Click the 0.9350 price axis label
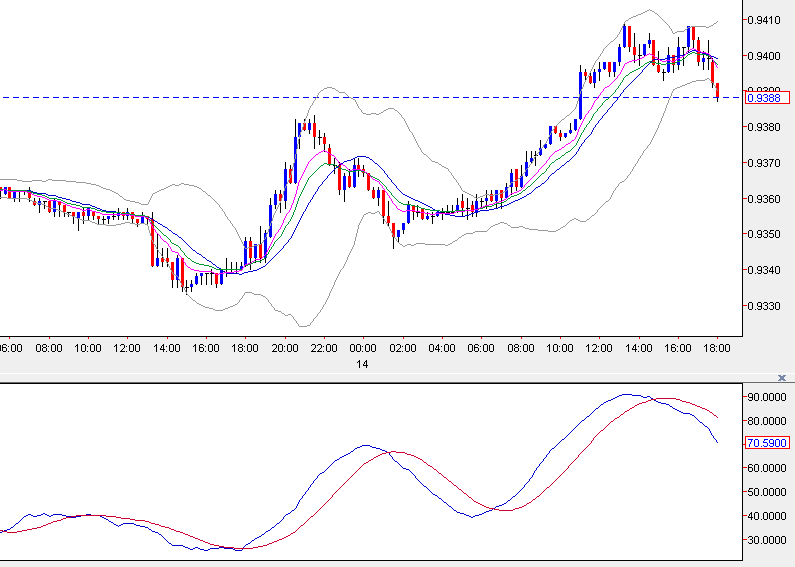 (764, 234)
